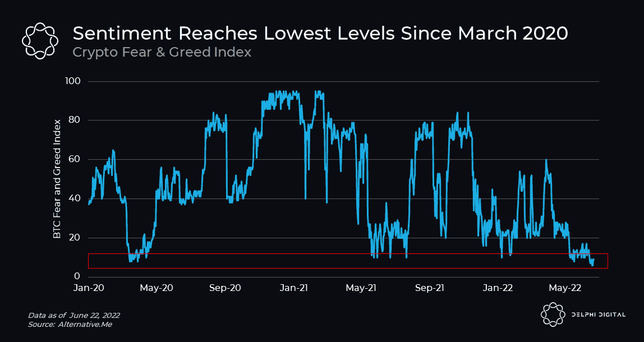This screenshot has height=342, width=644.
Task: Click the chart title about sentiment levels
Action: pyautogui.click(x=320, y=34)
